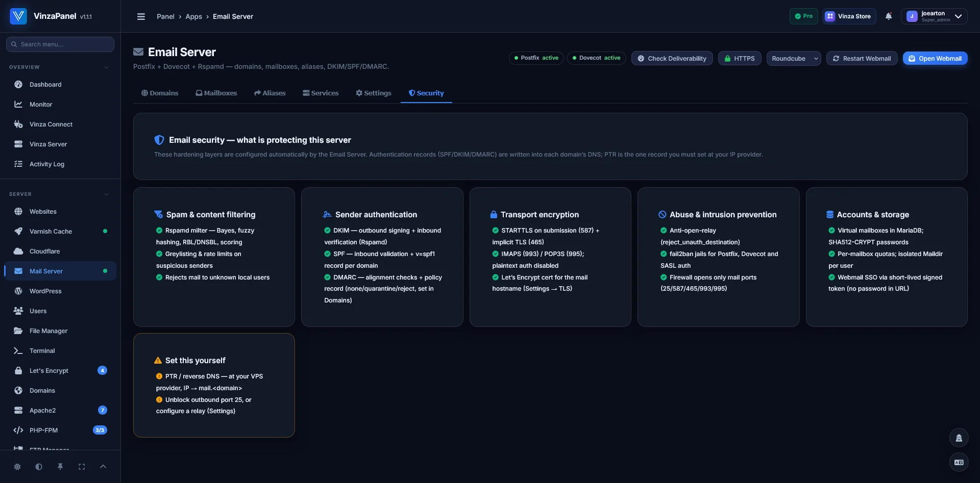
Task: Open the hamburger menu icon
Action: pyautogui.click(x=141, y=16)
